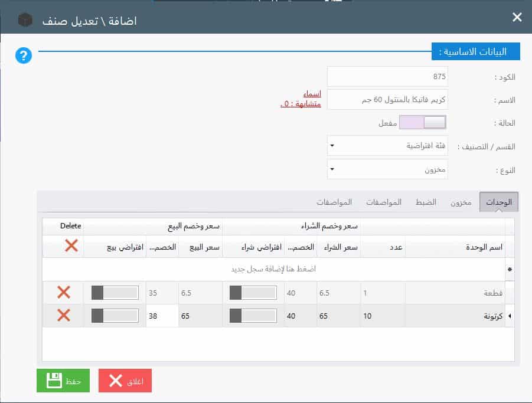Image resolution: width=532 pixels, height=403 pixels.
Task: Open the القسم / التصنيف dropdown
Action: pos(387,146)
